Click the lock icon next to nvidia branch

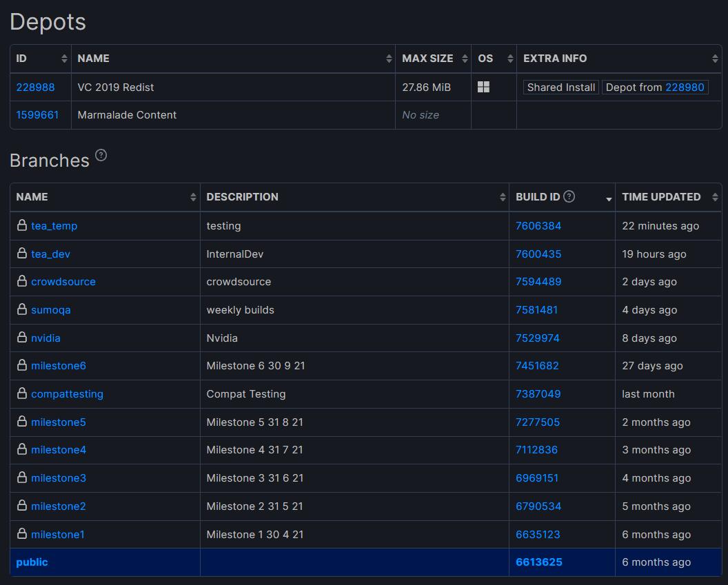tap(22, 338)
